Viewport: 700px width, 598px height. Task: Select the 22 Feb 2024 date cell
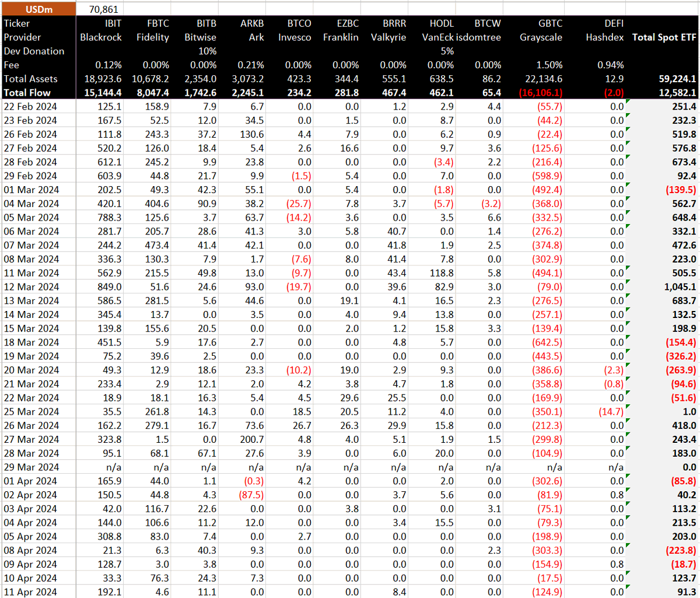click(31, 107)
